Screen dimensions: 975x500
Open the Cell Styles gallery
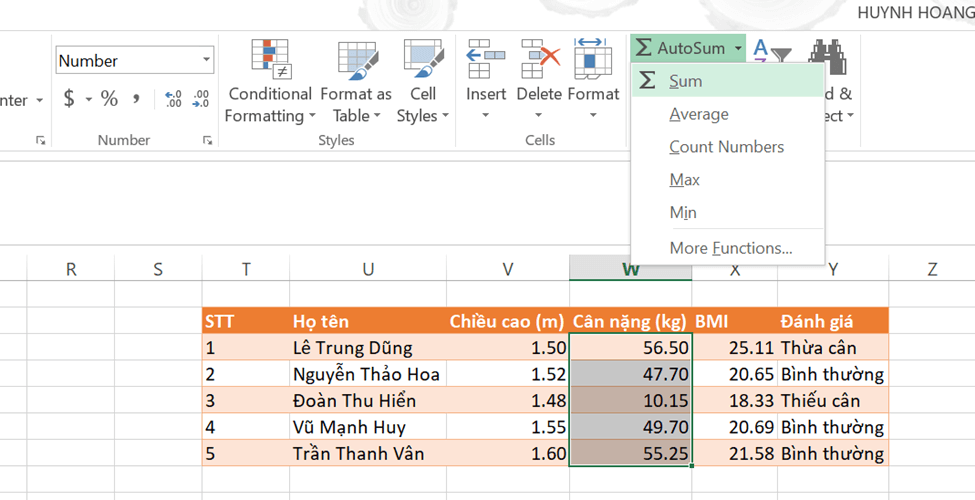[x=423, y=81]
